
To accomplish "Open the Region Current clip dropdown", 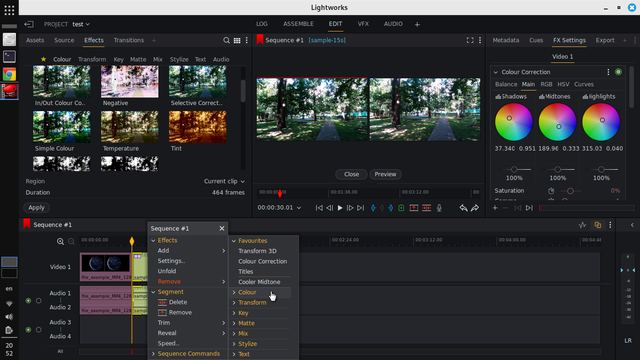I will (224, 181).
